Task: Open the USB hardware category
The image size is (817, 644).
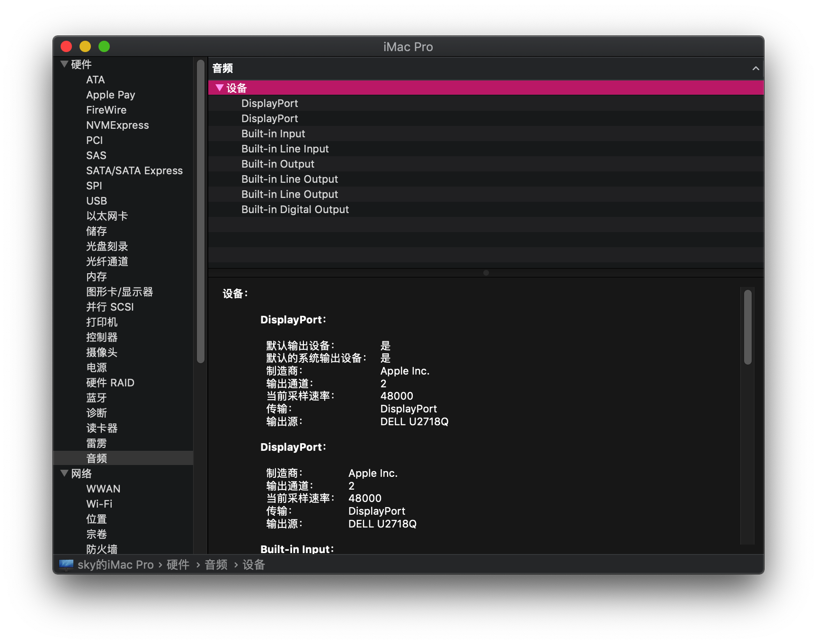Action: pyautogui.click(x=97, y=201)
